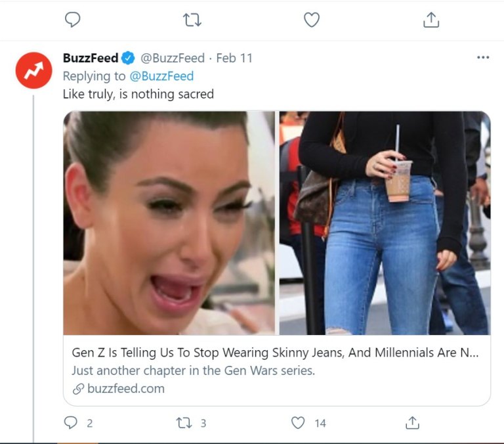The width and height of the screenshot is (504, 444).
Task: Click the reply icon showing 2 replies
Action: [x=71, y=423]
